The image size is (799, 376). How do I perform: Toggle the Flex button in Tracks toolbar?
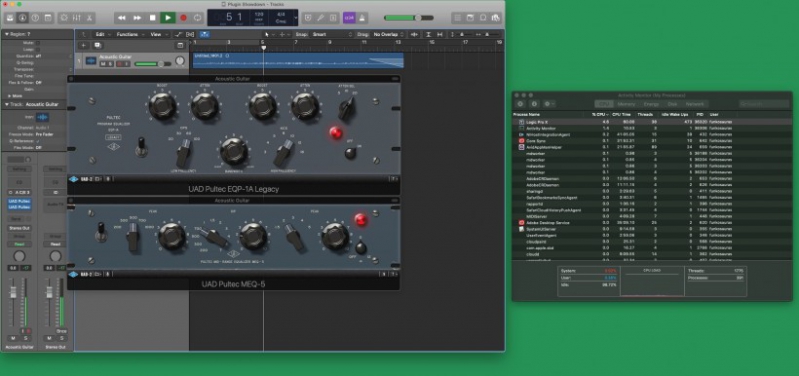pos(190,34)
